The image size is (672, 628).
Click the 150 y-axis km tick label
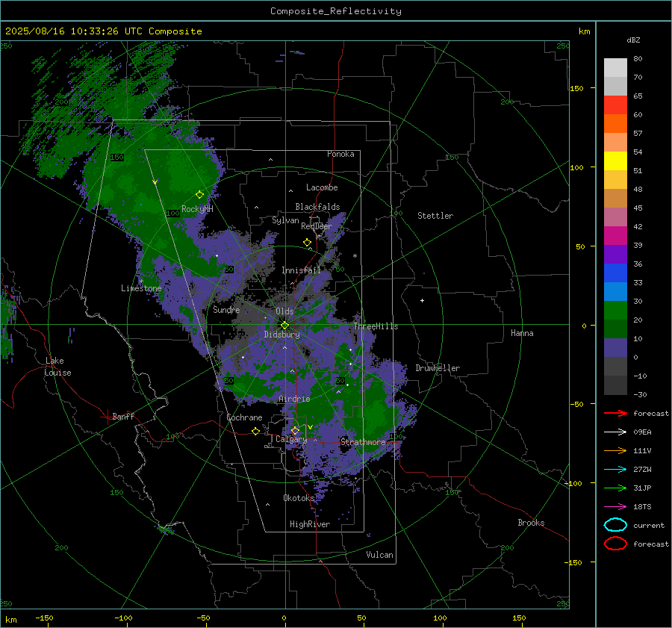(x=576, y=88)
